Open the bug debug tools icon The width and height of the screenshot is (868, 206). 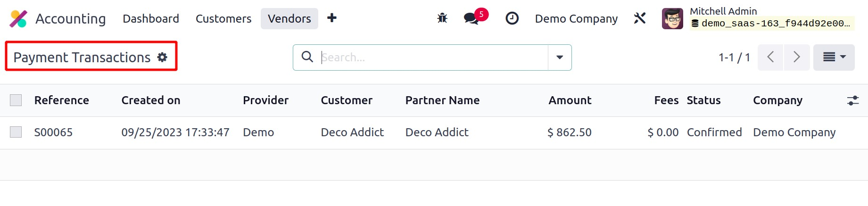pyautogui.click(x=442, y=18)
